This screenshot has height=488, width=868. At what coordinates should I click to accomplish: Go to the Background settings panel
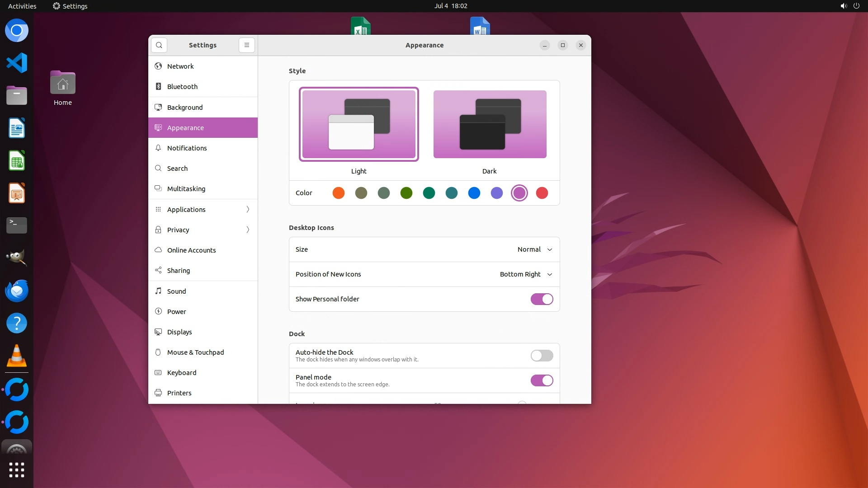click(x=185, y=108)
